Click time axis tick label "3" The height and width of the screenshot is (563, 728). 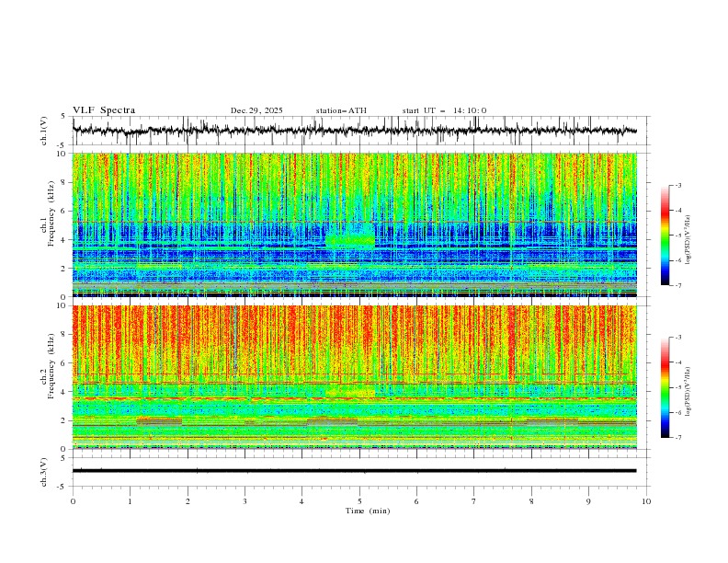pyautogui.click(x=245, y=501)
